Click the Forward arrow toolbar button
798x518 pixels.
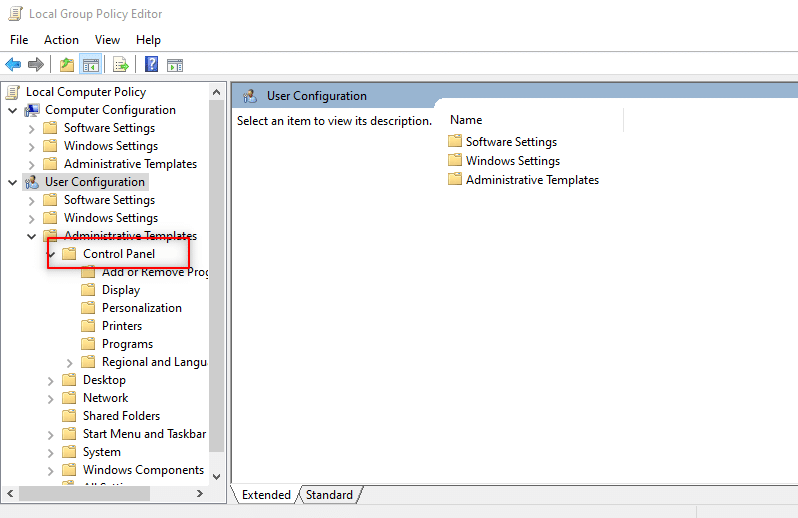coord(36,65)
